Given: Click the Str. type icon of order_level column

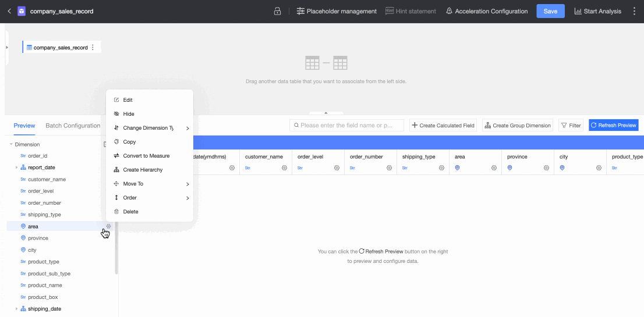Looking at the screenshot, I should 300,168.
